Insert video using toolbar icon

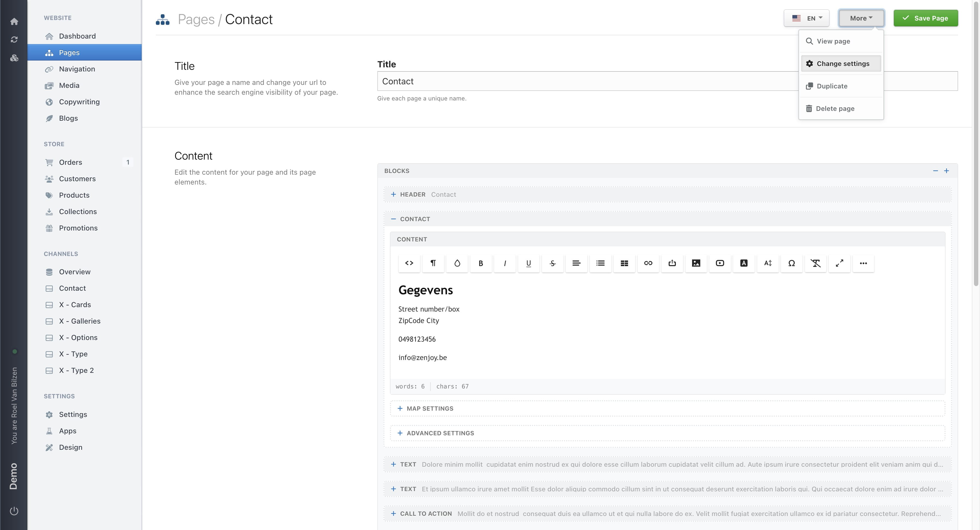tap(719, 263)
